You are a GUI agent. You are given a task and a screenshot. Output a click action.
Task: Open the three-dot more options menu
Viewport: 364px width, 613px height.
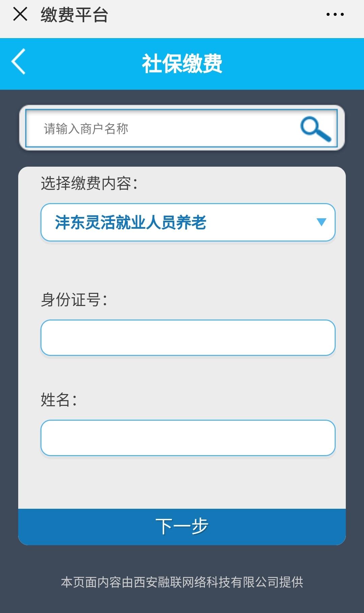pyautogui.click(x=335, y=15)
